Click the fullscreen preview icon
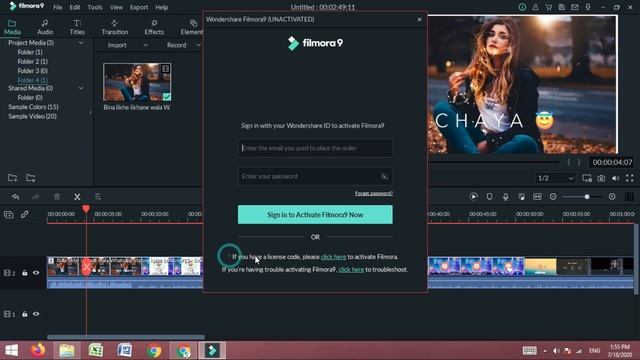The width and height of the screenshot is (640, 360). pos(630,178)
